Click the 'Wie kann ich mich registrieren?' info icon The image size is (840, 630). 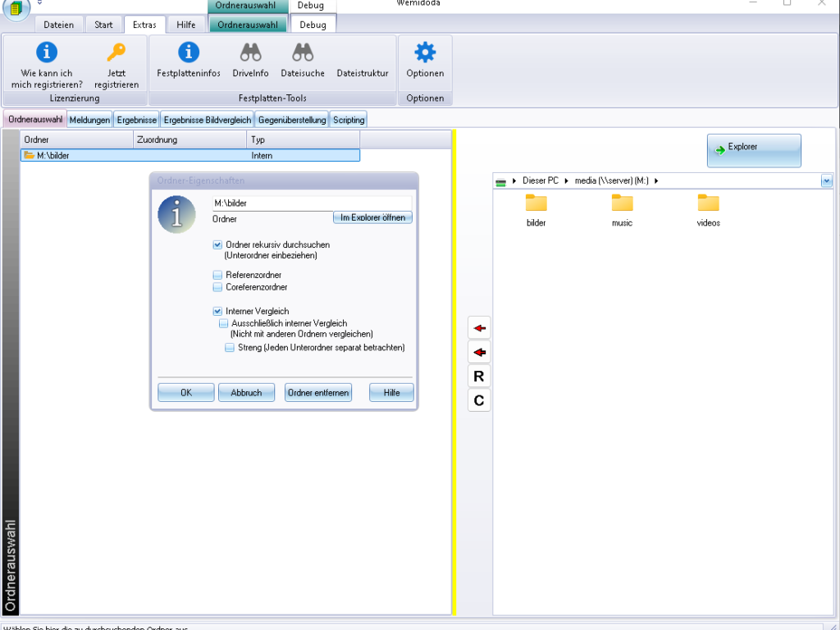coord(47,53)
